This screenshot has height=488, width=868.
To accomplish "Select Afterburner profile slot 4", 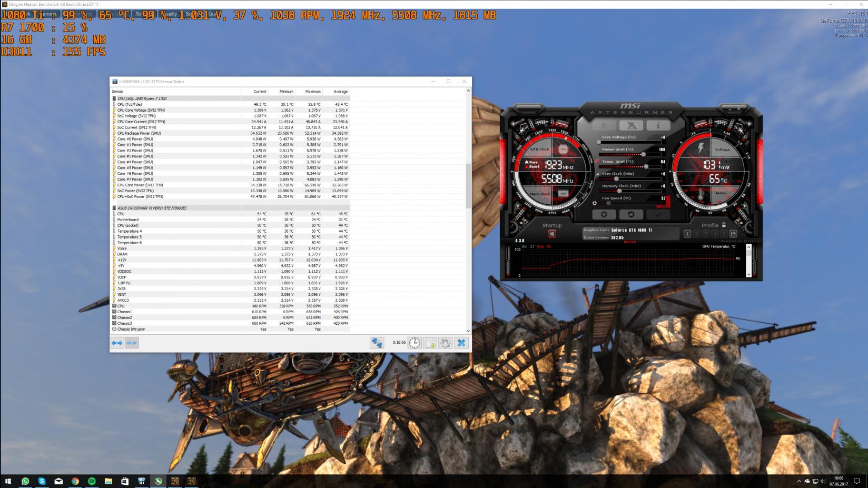I will pyautogui.click(x=715, y=234).
